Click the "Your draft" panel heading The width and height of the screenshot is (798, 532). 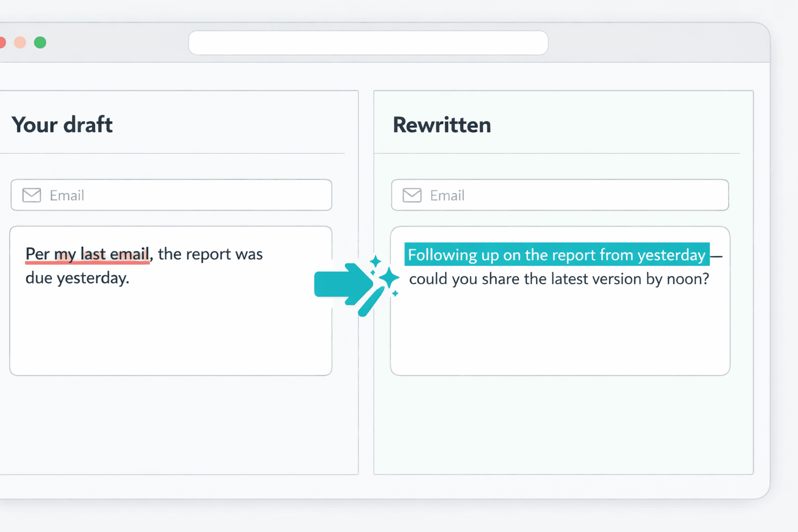pyautogui.click(x=62, y=125)
